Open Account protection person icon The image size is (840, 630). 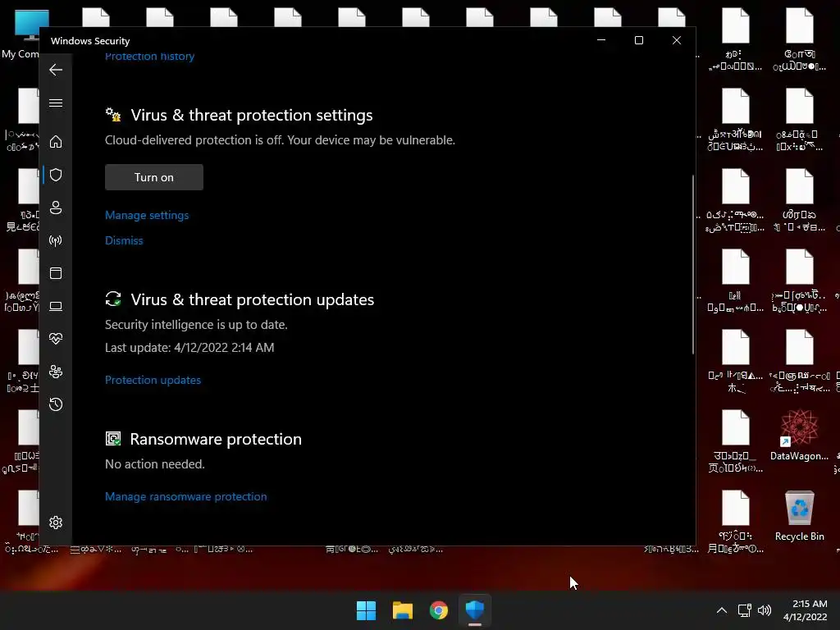(x=56, y=208)
